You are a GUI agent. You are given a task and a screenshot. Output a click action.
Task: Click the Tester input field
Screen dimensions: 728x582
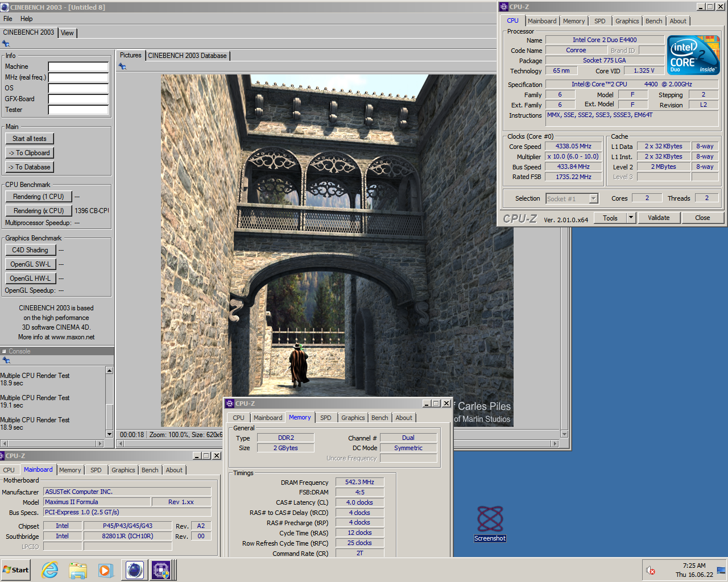78,110
